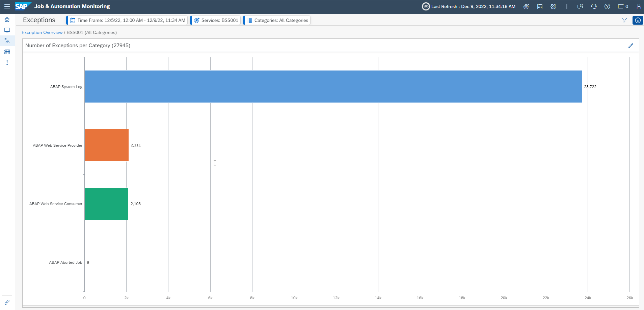The width and height of the screenshot is (644, 310).
Task: Open the notifications list counter
Action: click(623, 6)
